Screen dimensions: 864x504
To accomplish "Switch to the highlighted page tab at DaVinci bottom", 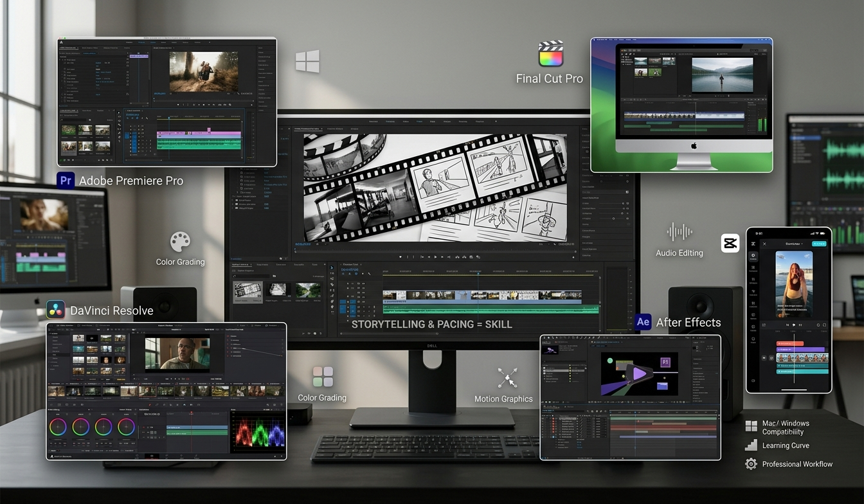I will [152, 456].
